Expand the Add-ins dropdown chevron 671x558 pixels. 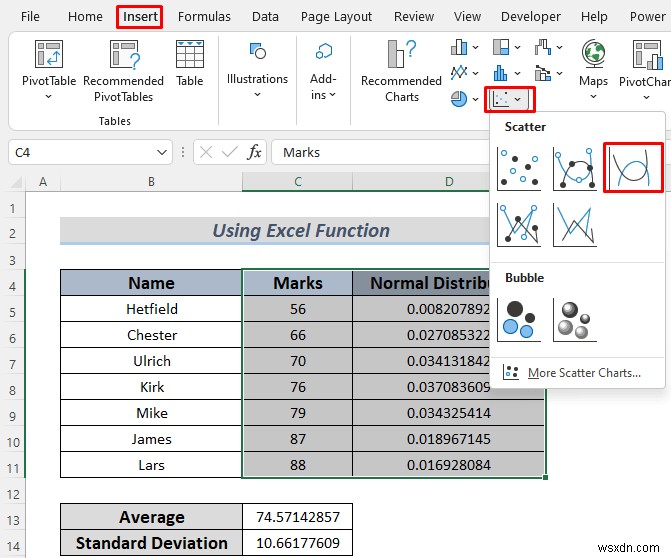333,95
